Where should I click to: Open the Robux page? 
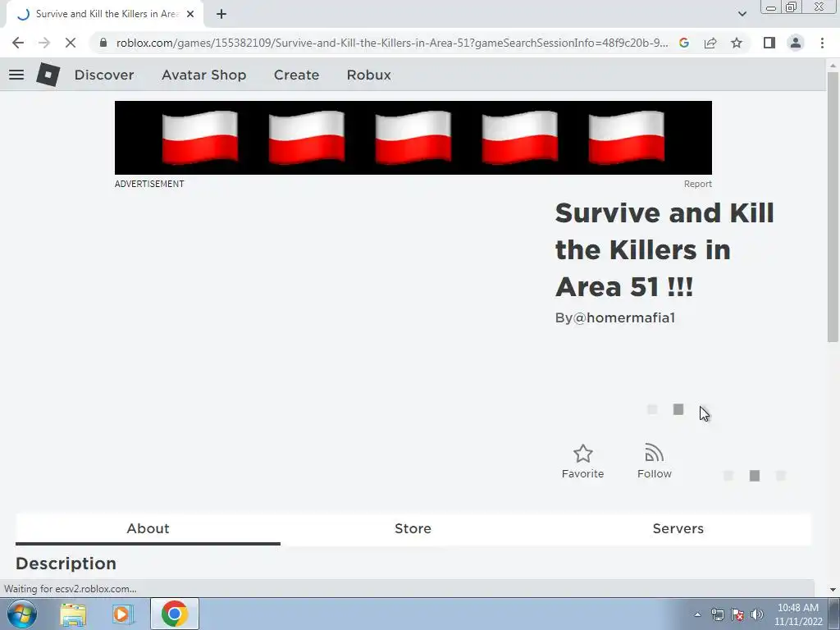368,75
